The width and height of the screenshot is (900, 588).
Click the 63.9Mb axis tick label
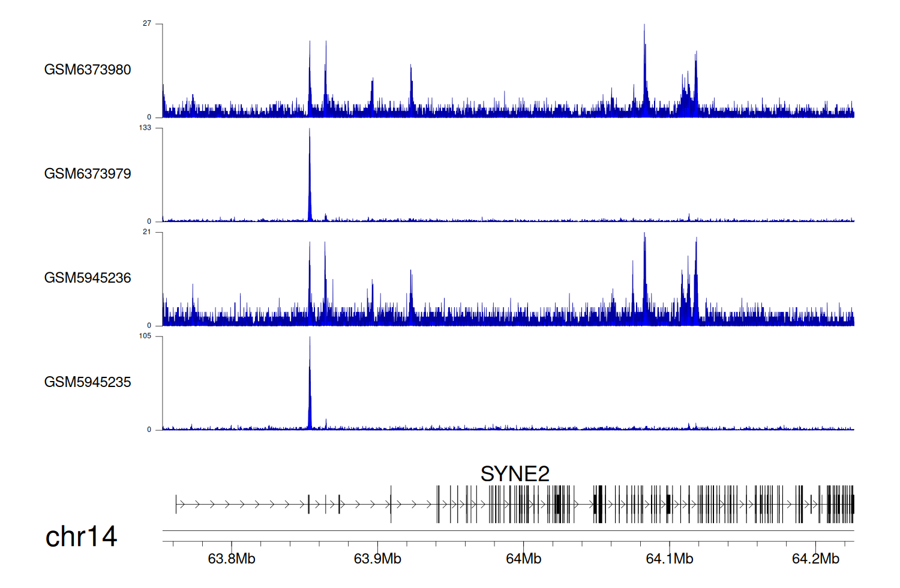(377, 559)
